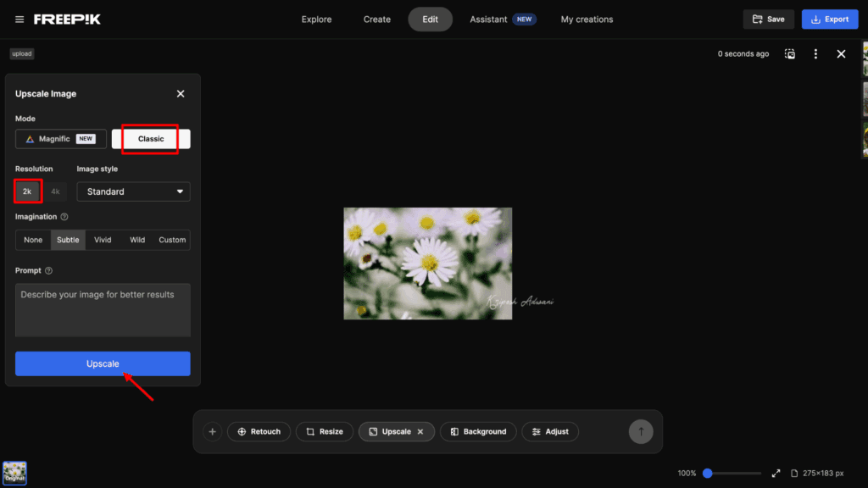Select 2k resolution
Image resolution: width=868 pixels, height=488 pixels.
[27, 191]
